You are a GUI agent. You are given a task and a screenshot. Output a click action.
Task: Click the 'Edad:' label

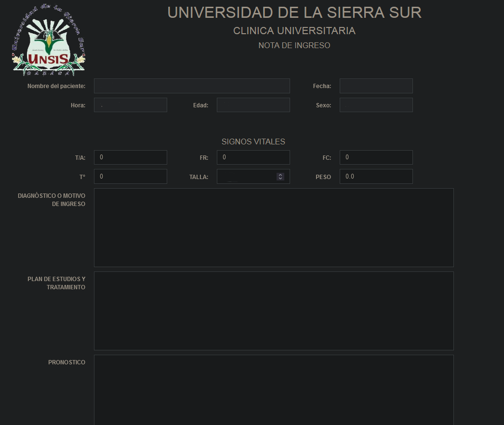[200, 105]
